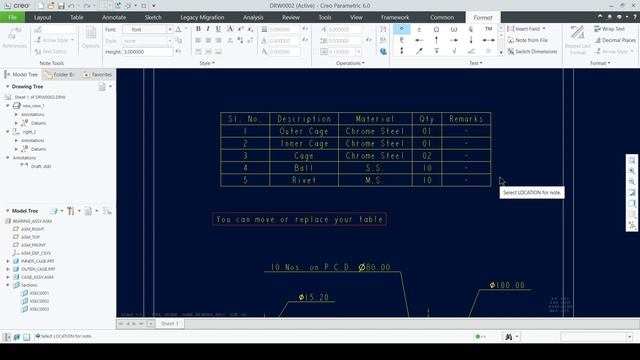640x360 pixels.
Task: Insert up arrow symbol
Action: [436, 40]
